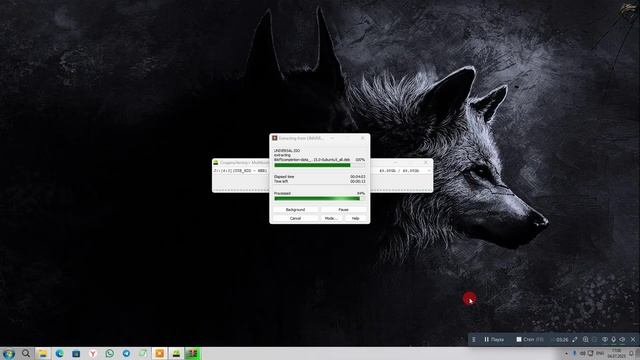Toggle system sound in the recorder panel
640x360 pixels.
click(x=622, y=340)
